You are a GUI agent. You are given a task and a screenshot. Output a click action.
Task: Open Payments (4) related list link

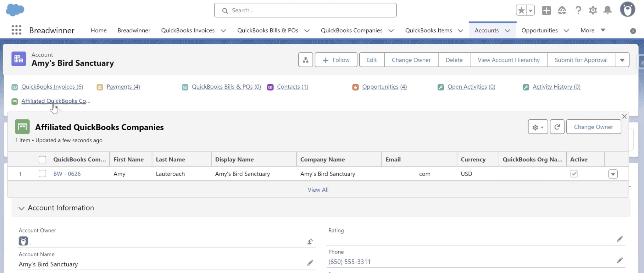click(123, 87)
